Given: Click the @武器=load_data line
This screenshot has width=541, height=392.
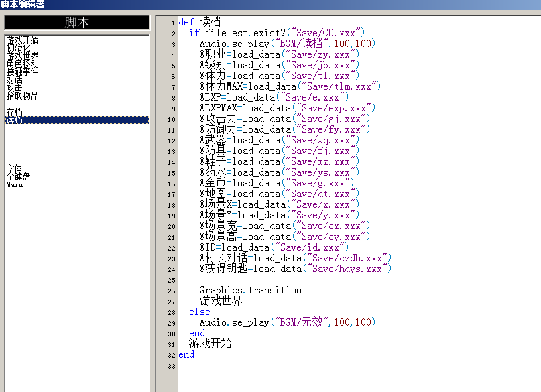Looking at the screenshot, I should 279,140.
